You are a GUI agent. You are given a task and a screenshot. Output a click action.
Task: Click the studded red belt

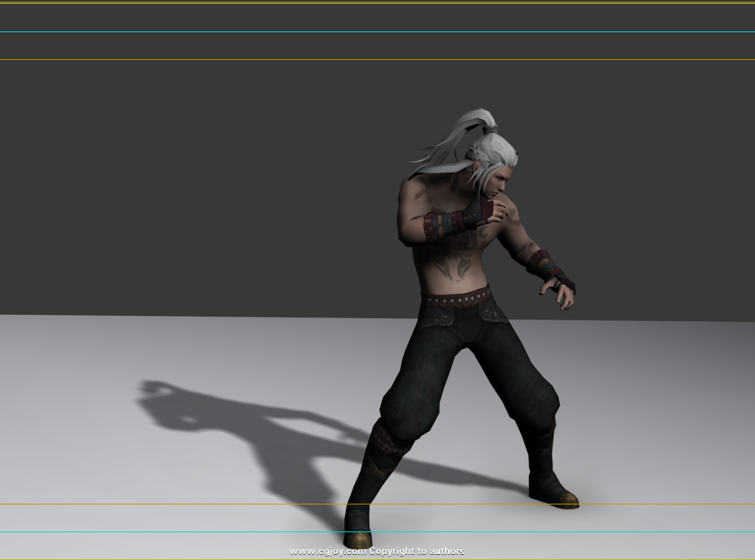456,298
